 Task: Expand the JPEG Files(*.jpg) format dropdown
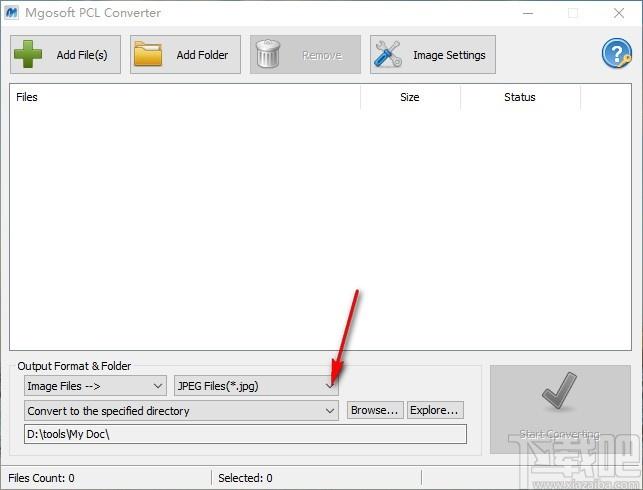coord(256,386)
